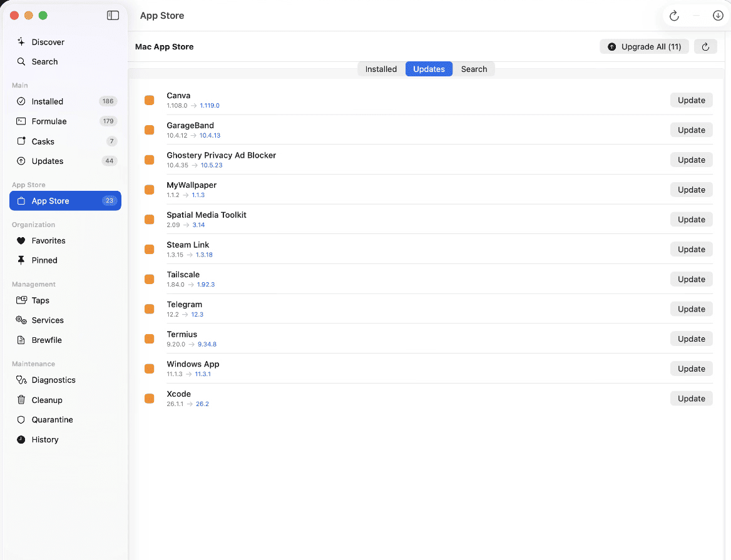Open Discover in the sidebar
731x560 pixels.
[x=65, y=42]
